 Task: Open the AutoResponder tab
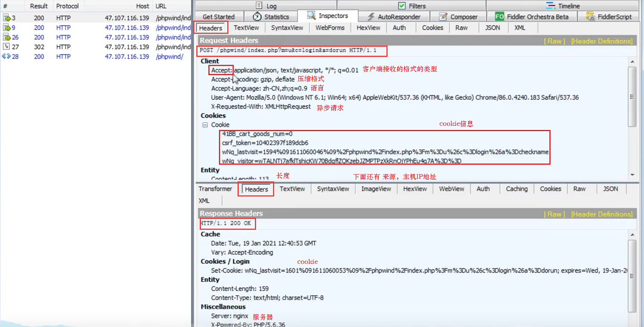click(393, 17)
